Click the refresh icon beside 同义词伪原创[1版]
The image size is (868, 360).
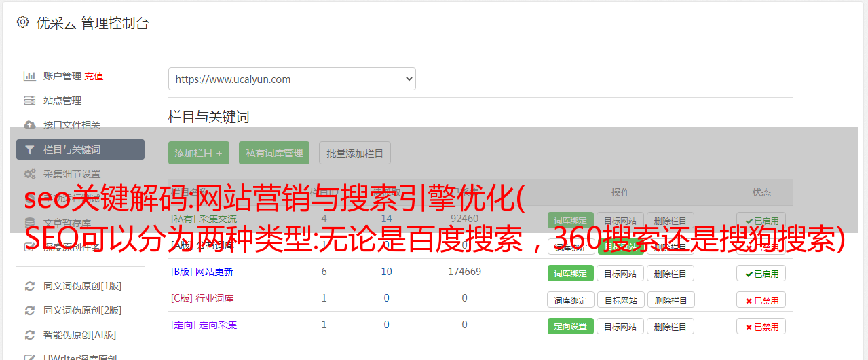coord(30,286)
